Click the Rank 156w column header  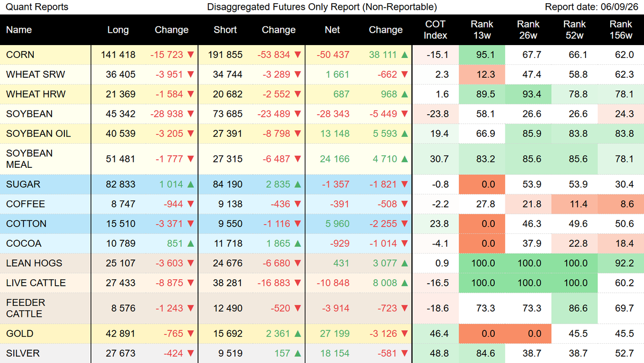point(621,30)
